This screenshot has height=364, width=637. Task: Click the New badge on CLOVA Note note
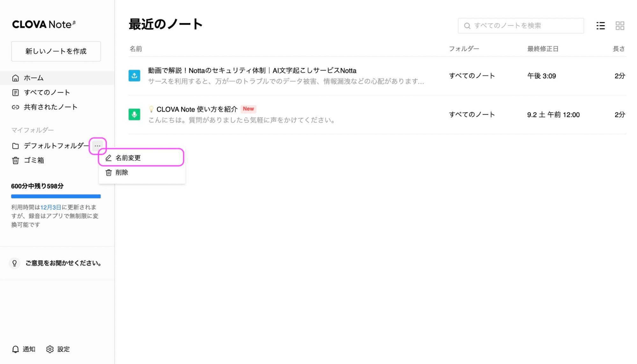tap(248, 109)
